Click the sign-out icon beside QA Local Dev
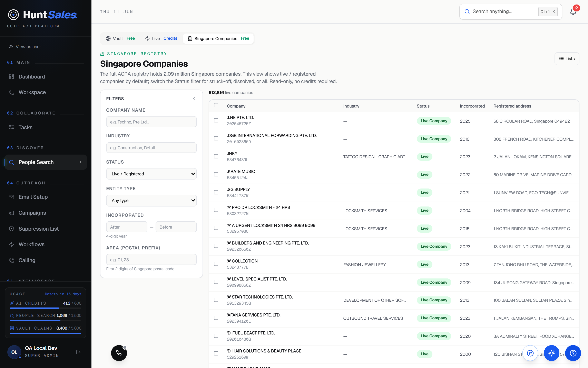 click(x=78, y=352)
